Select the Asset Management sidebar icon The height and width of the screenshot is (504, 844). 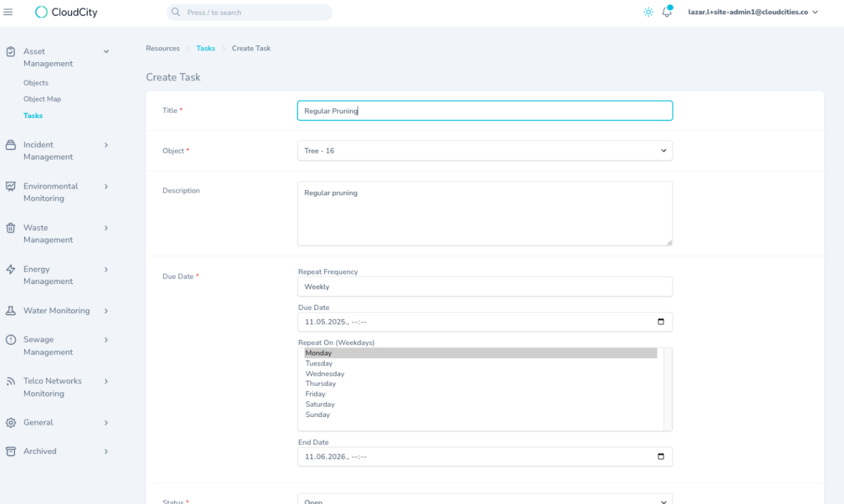tap(10, 51)
